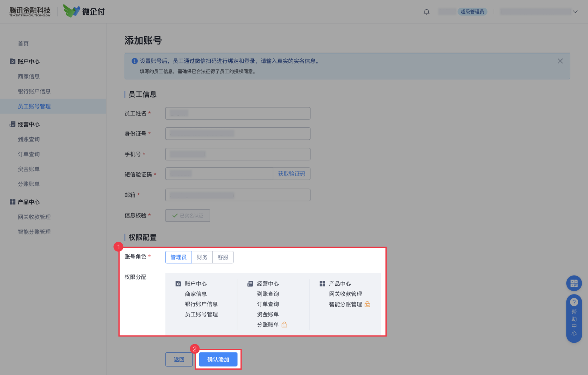Click 网关收款管理 in permission panel

[345, 294]
